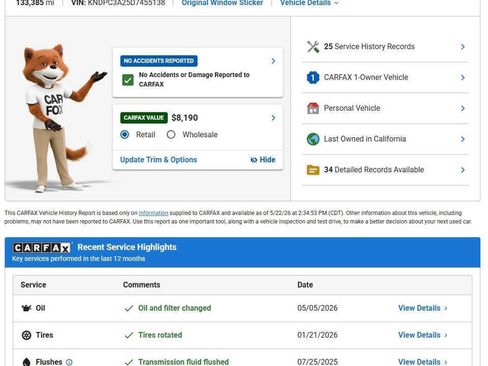Expand 34 Detailed Records Available chevron
This screenshot has height=366, width=488.
[x=463, y=170]
